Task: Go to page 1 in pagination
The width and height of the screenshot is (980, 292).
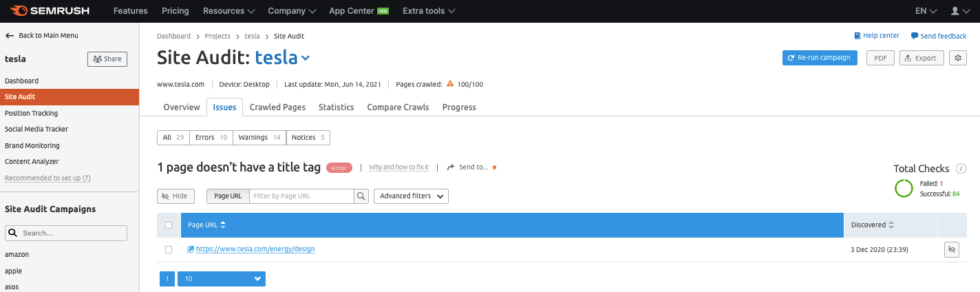Action: point(167,279)
